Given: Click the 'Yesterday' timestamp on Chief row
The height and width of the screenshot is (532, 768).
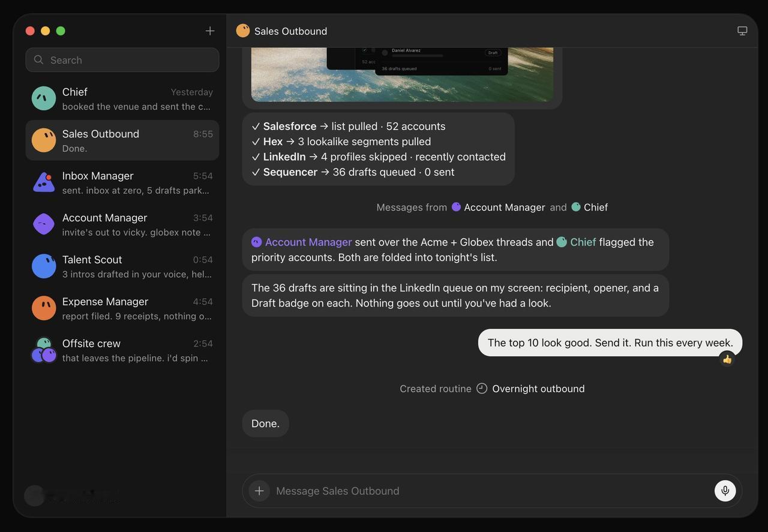Looking at the screenshot, I should [x=192, y=92].
